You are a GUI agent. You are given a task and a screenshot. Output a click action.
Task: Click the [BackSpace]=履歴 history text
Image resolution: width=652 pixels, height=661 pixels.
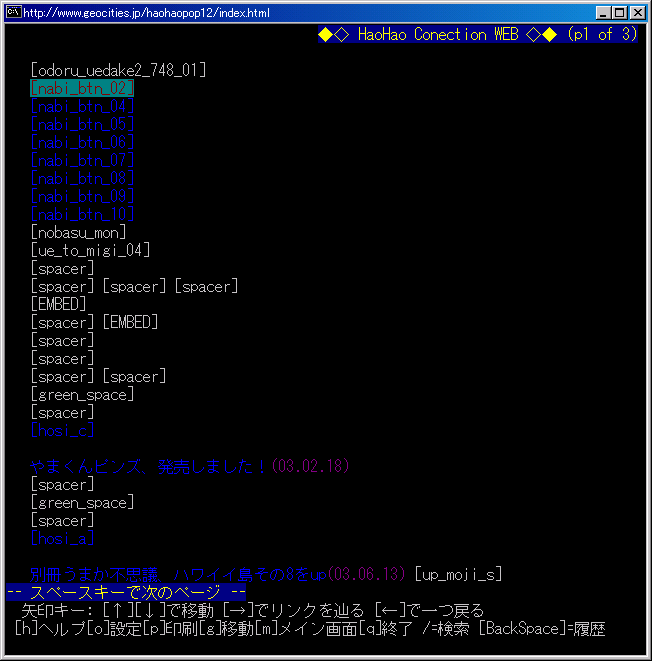(x=542, y=629)
